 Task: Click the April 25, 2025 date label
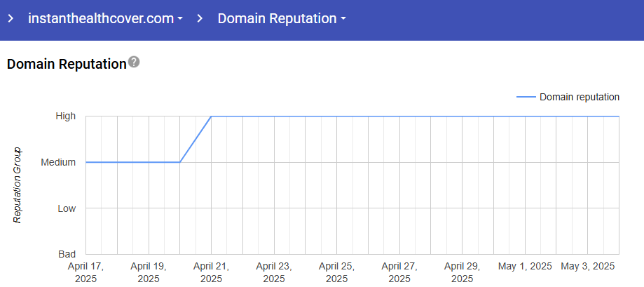point(336,272)
